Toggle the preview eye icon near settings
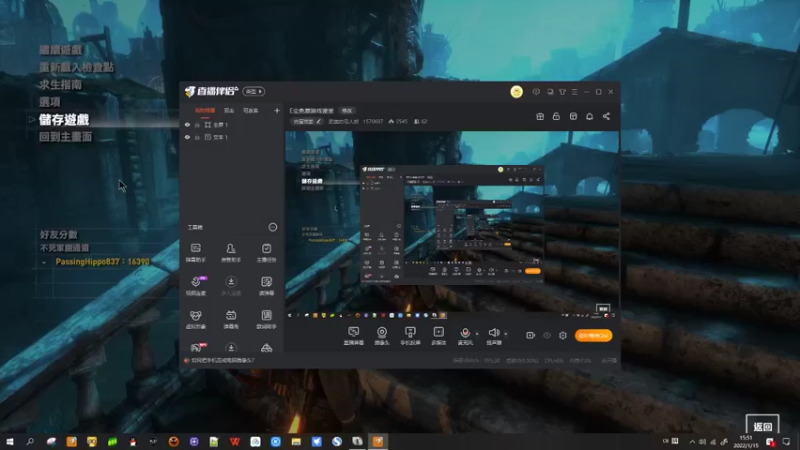This screenshot has width=800, height=450. click(547, 335)
